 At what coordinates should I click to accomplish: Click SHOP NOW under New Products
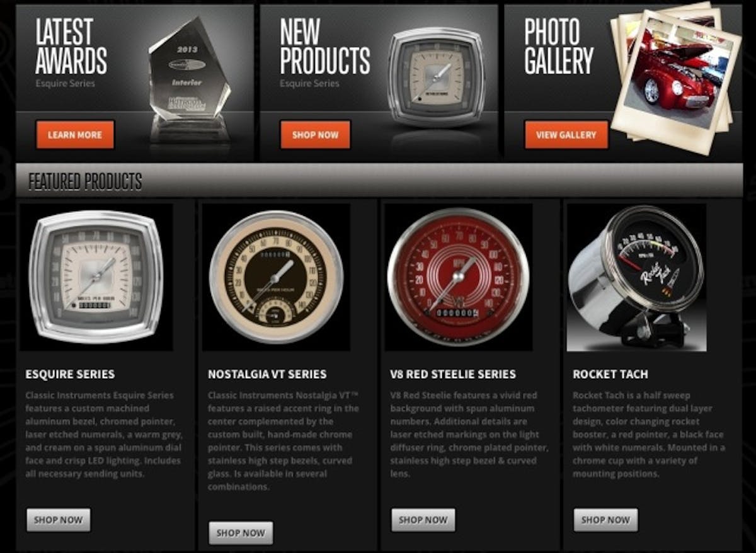coord(315,135)
